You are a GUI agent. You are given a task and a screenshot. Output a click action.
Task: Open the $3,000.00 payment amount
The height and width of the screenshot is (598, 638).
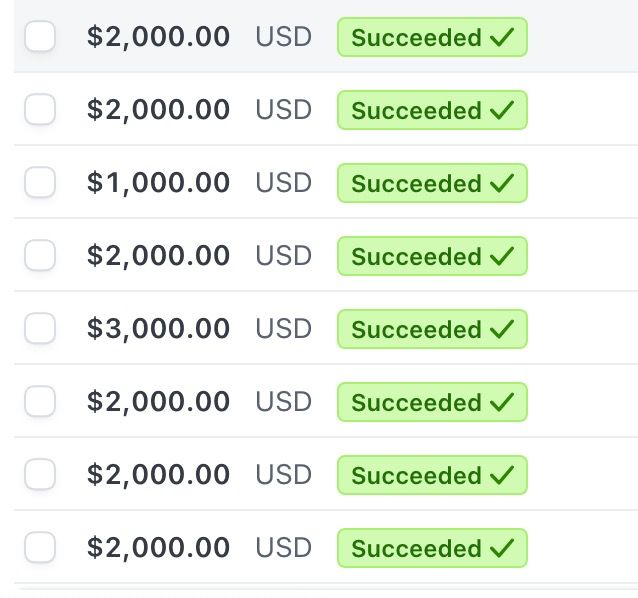pyautogui.click(x=158, y=329)
